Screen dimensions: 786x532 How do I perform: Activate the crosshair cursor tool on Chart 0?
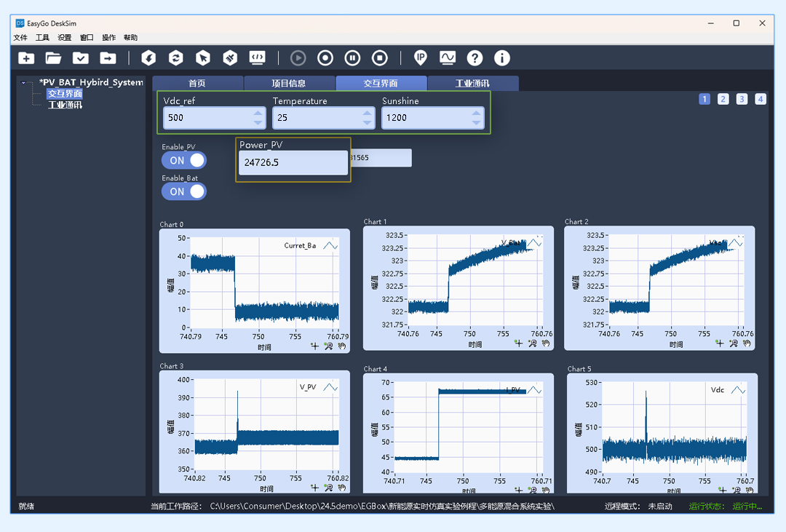[x=315, y=346]
